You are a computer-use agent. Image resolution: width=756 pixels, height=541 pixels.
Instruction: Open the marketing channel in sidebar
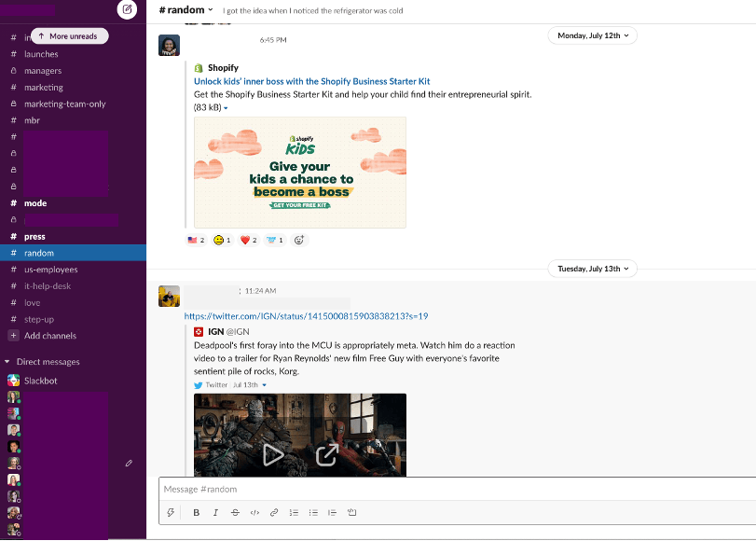(44, 88)
